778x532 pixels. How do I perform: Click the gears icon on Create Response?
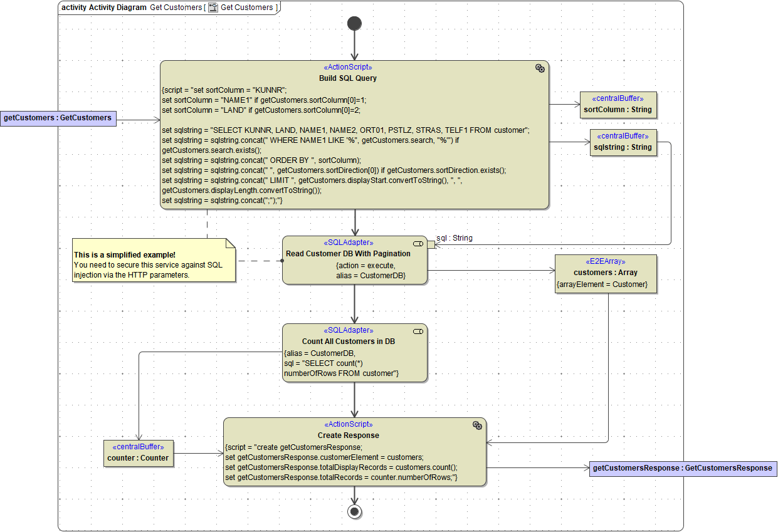coord(478,424)
